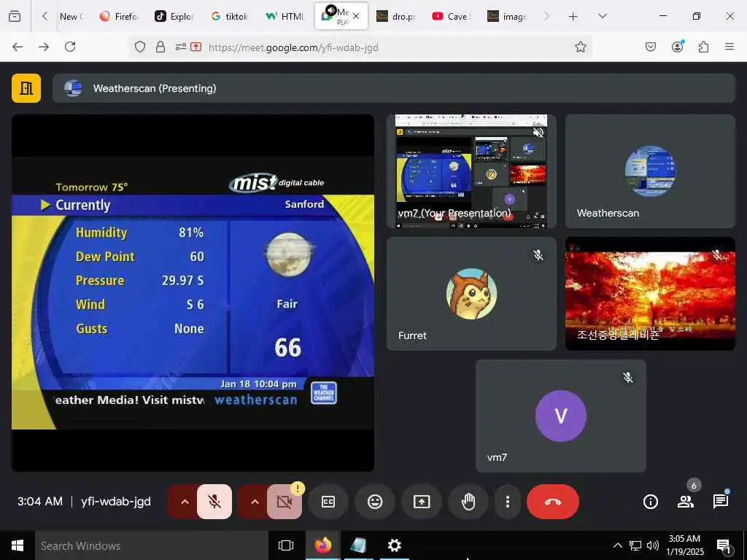The width and height of the screenshot is (747, 560).
Task: Go back in browser history
Action: pyautogui.click(x=18, y=47)
